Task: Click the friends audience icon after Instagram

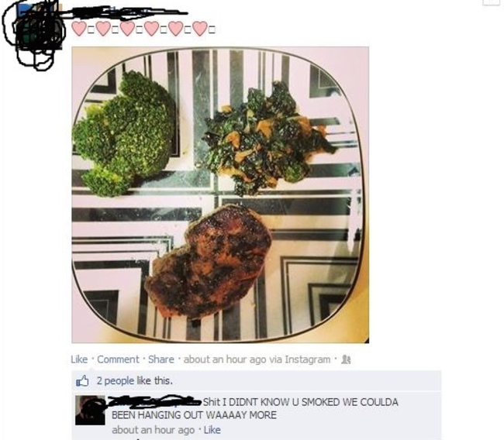Action: click(x=346, y=359)
